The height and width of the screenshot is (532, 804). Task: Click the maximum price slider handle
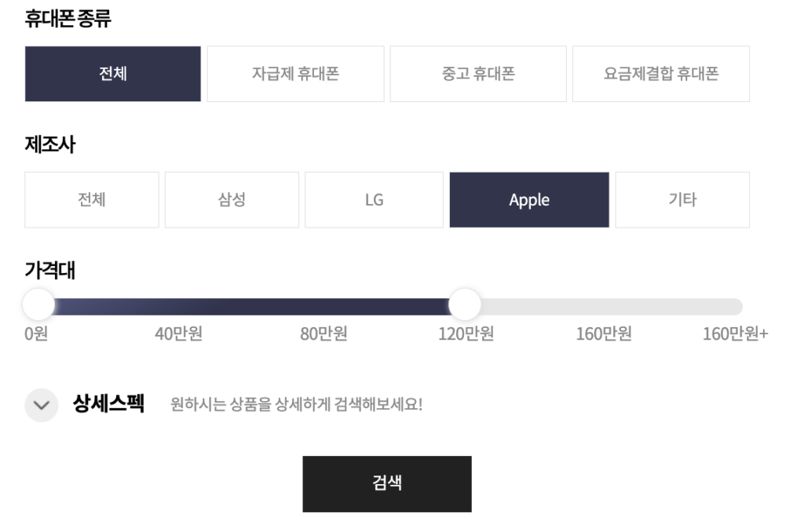(x=465, y=304)
